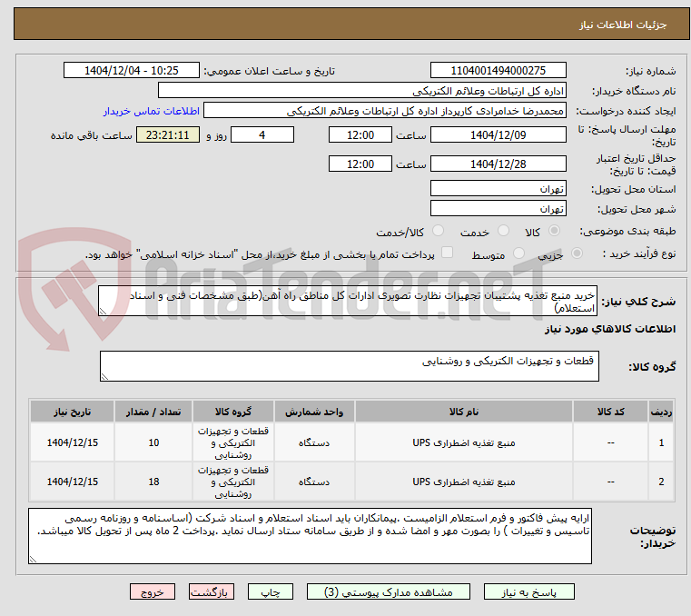
Task: Select the کالا radio button
Action: pyautogui.click(x=555, y=231)
